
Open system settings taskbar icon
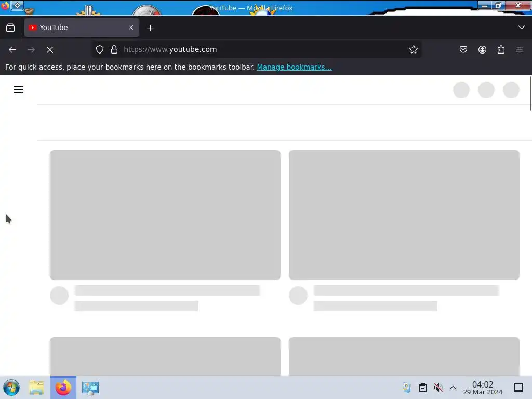pyautogui.click(x=90, y=388)
